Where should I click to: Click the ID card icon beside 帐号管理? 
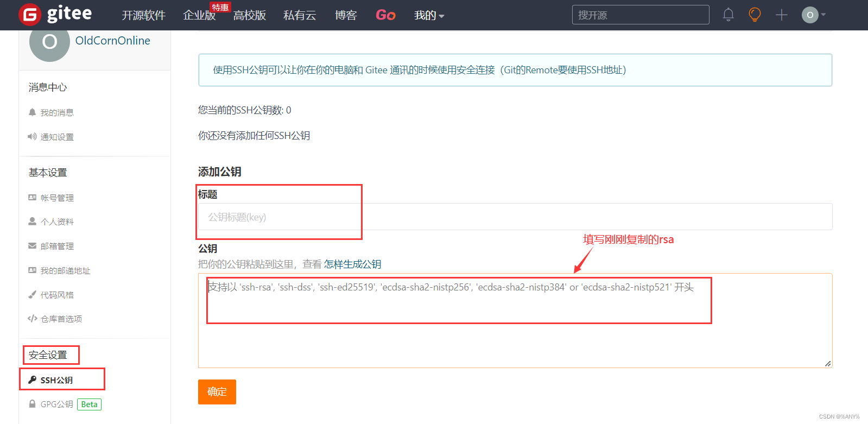tap(32, 198)
